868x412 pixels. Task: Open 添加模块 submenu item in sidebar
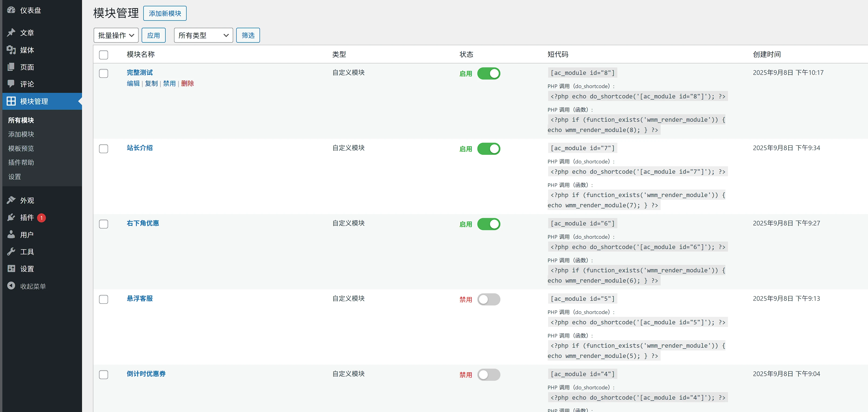coord(21,134)
